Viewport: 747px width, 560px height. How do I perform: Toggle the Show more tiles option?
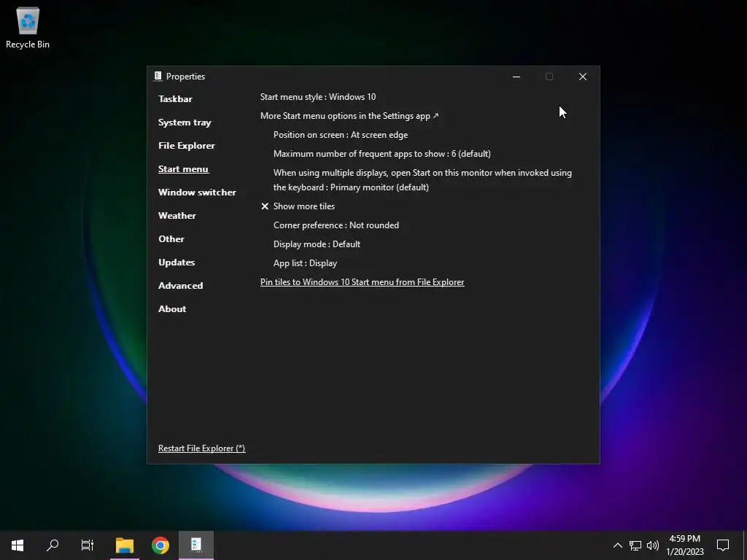tap(298, 206)
